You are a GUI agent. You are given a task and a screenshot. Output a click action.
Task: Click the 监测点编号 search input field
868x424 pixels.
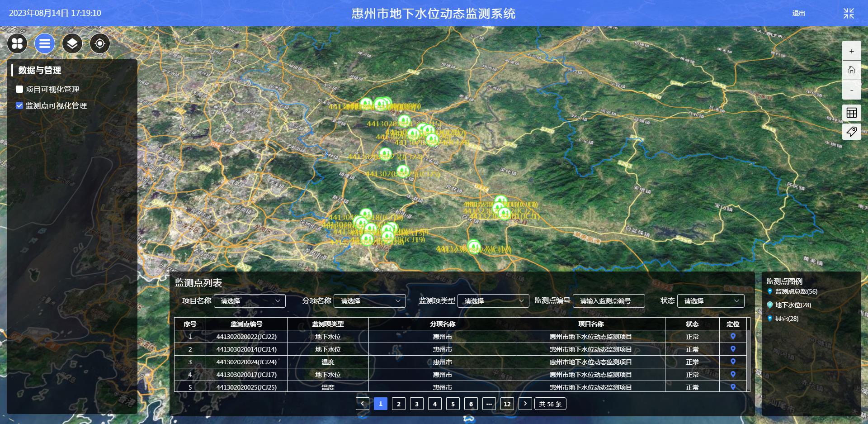pos(609,301)
